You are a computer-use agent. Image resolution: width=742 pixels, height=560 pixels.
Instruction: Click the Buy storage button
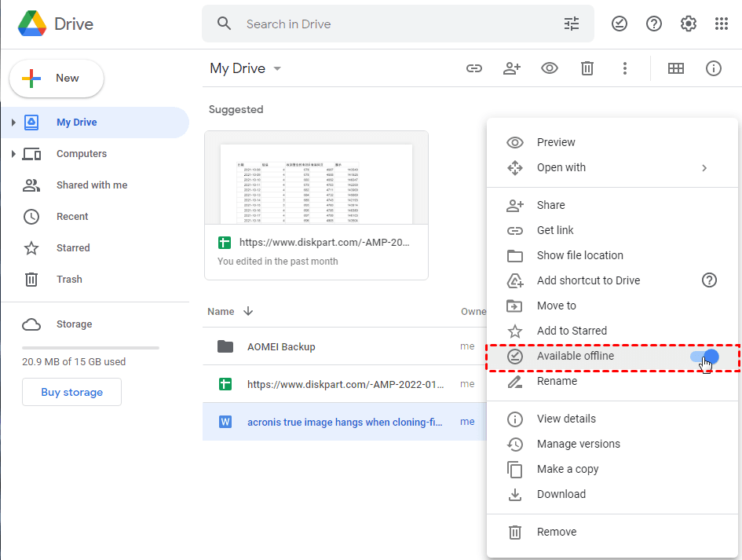[x=71, y=392]
